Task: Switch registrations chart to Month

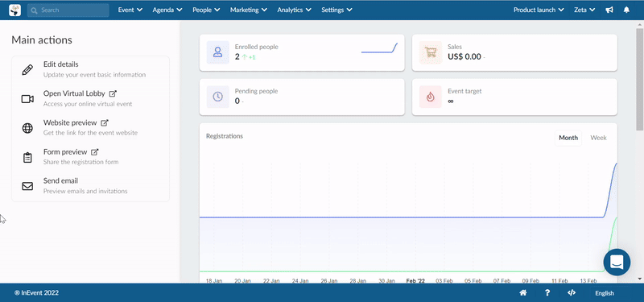Action: (568, 138)
